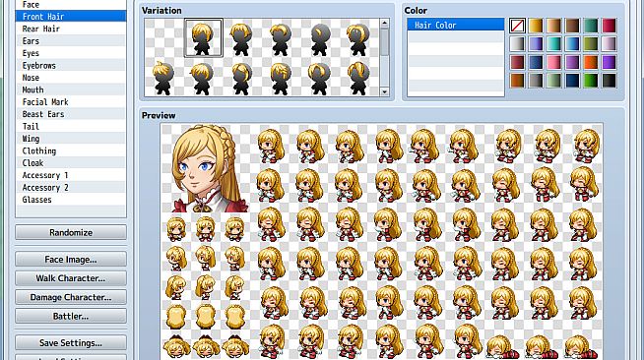Pick the Ears part category

click(71, 41)
